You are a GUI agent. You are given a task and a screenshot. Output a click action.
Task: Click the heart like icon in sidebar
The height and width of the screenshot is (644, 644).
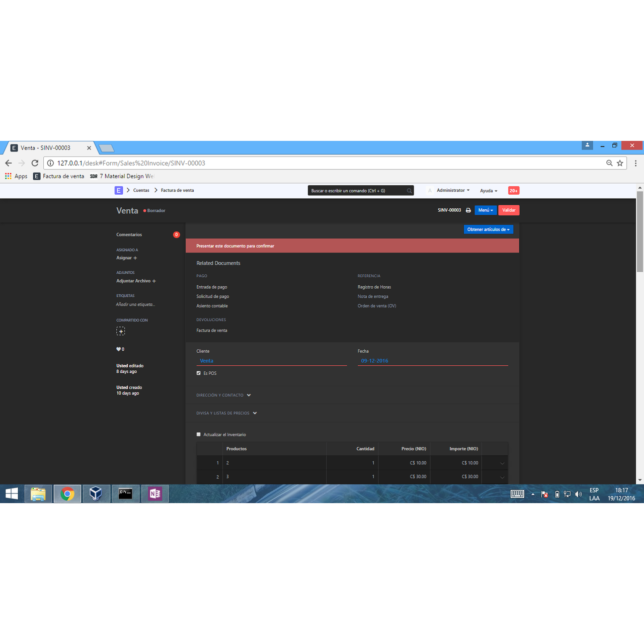(119, 349)
